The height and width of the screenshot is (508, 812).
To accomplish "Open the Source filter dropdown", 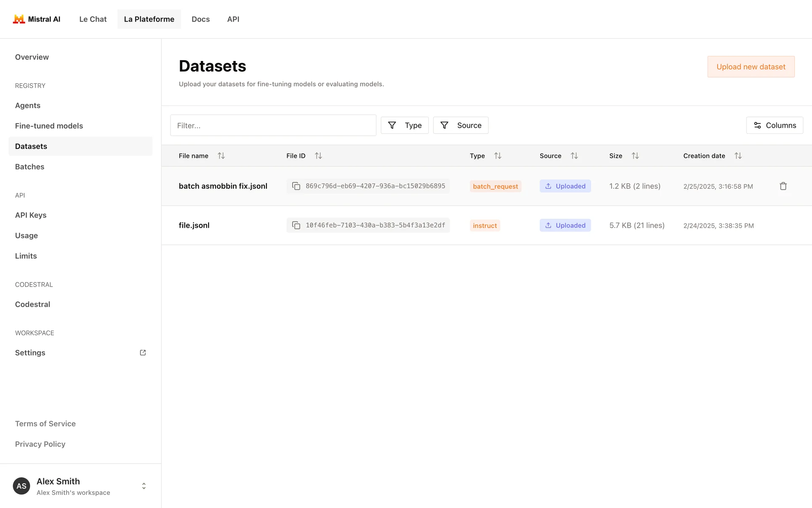I will click(461, 125).
